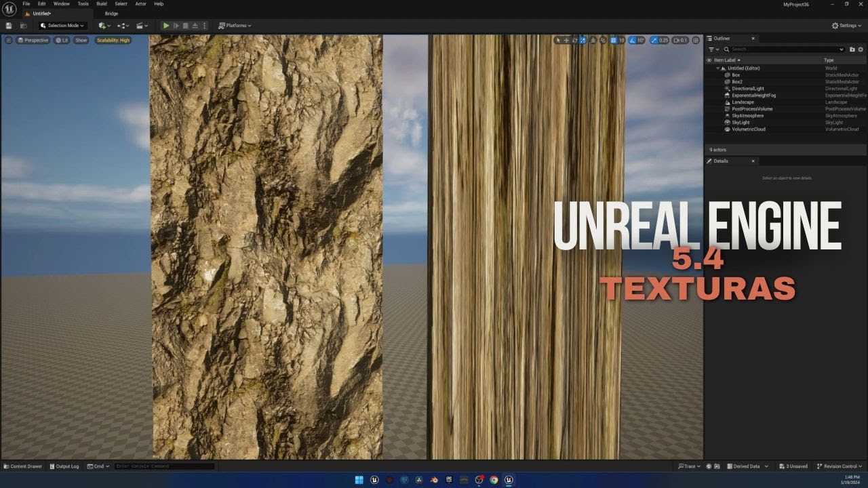The height and width of the screenshot is (488, 868).
Task: Change the scale snap value 0.25
Action: (664, 40)
